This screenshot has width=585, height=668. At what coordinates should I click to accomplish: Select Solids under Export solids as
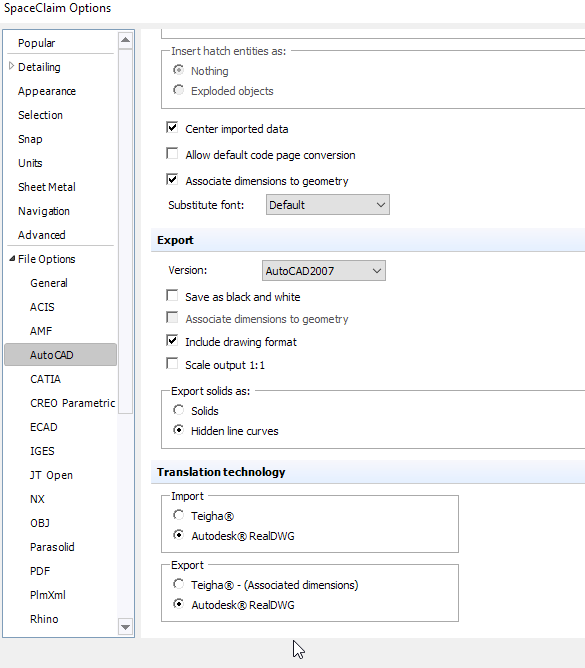(179, 410)
